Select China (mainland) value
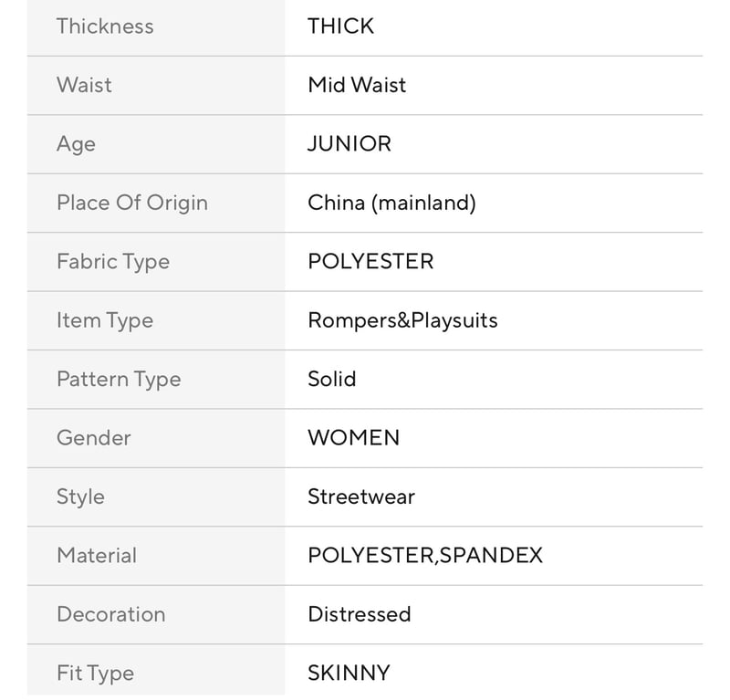The height and width of the screenshot is (700, 730). [x=391, y=203]
